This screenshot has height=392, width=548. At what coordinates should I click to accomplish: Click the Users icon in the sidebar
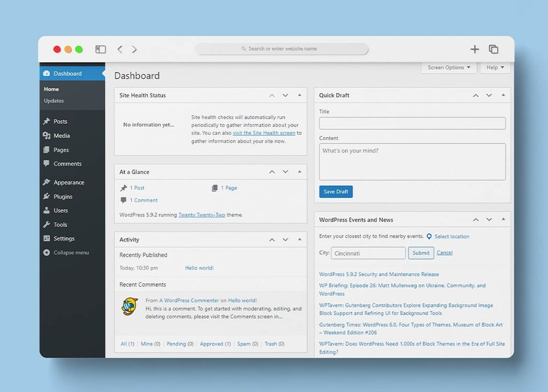[46, 210]
